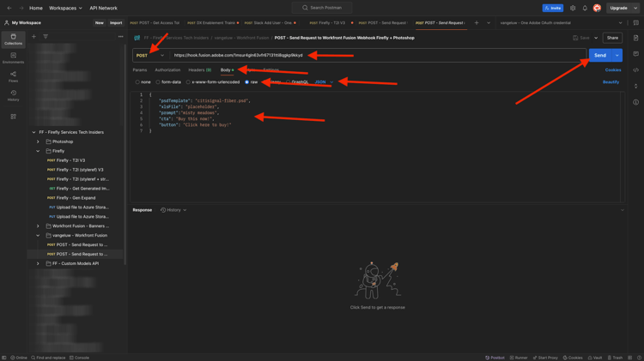Go forward with the right arrow
Screen dimensions: 644x361
tap(21, 8)
